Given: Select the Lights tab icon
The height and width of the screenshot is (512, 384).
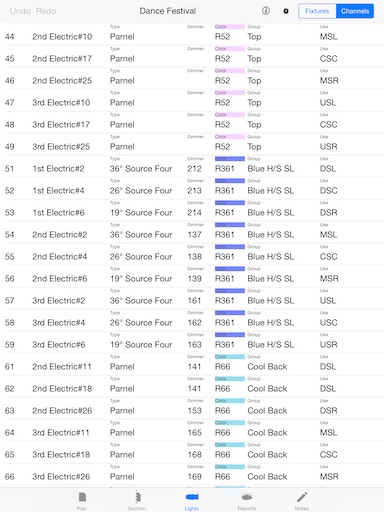Looking at the screenshot, I should 192,497.
